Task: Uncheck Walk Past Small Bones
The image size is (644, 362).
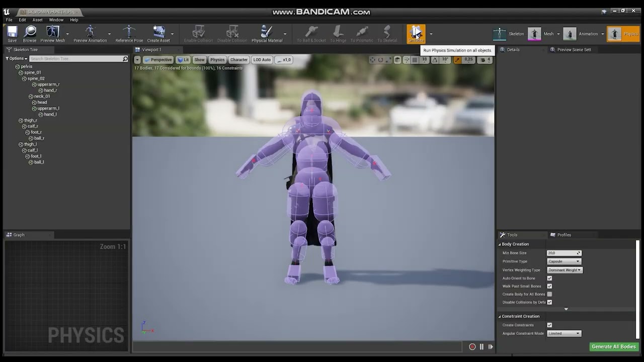Action: (549, 286)
